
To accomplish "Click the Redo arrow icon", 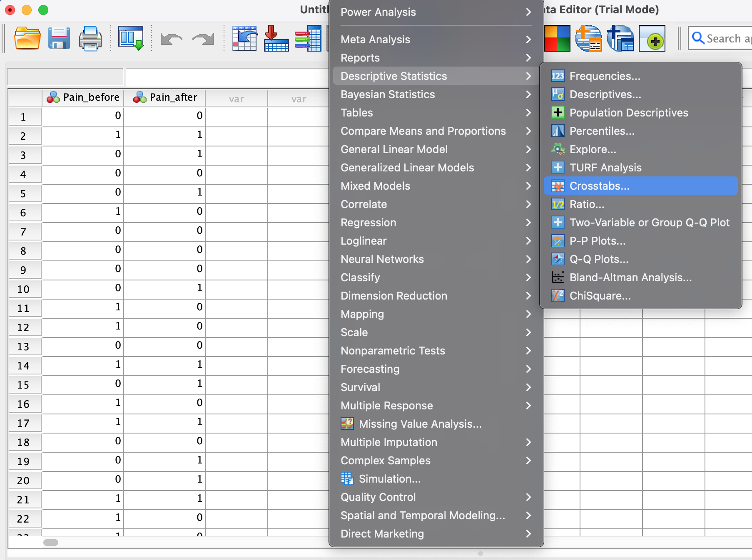I will point(203,40).
